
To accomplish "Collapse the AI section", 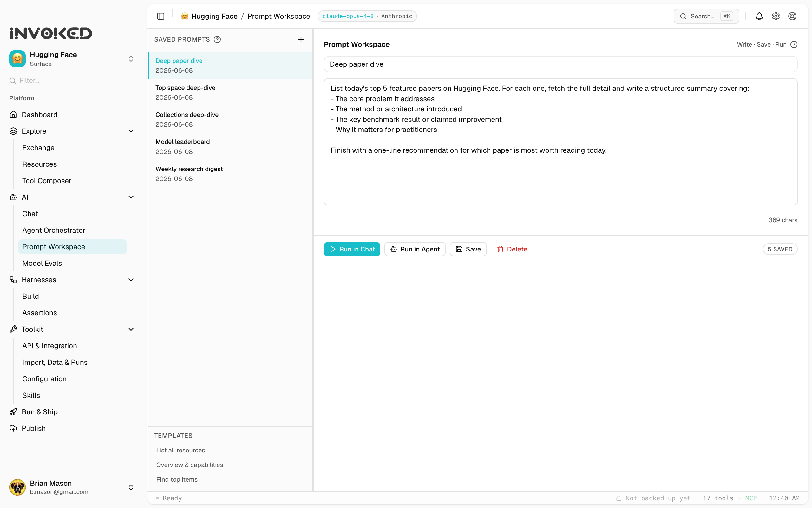I will 131,197.
